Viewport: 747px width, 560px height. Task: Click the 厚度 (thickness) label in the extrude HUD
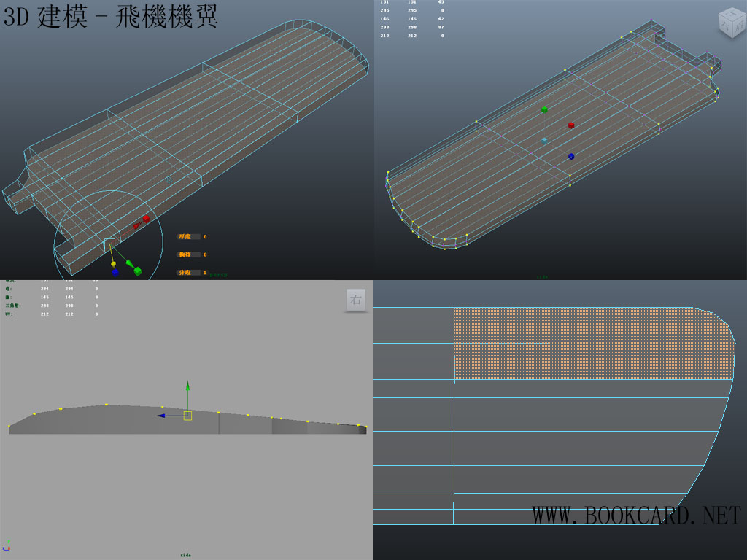pos(188,237)
